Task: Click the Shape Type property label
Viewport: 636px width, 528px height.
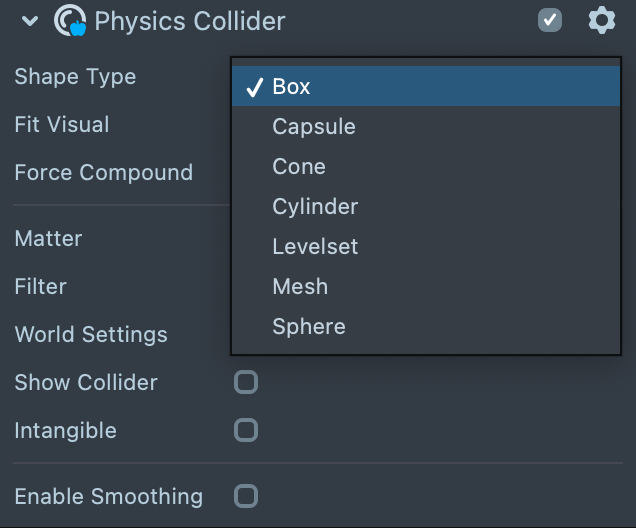Action: point(75,77)
